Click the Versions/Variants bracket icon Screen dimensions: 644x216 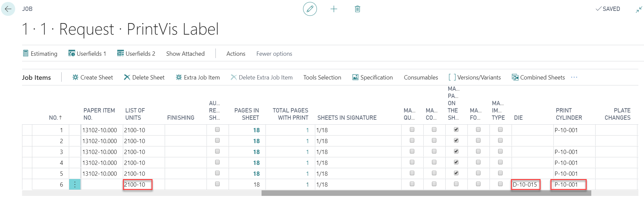452,77
